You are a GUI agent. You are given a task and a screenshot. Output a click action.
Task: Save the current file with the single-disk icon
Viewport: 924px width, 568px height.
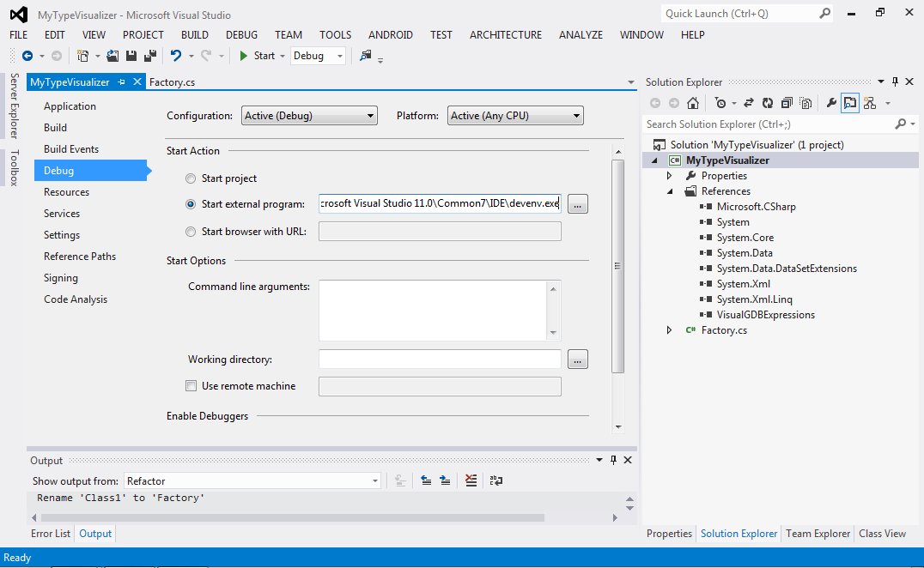click(x=131, y=56)
